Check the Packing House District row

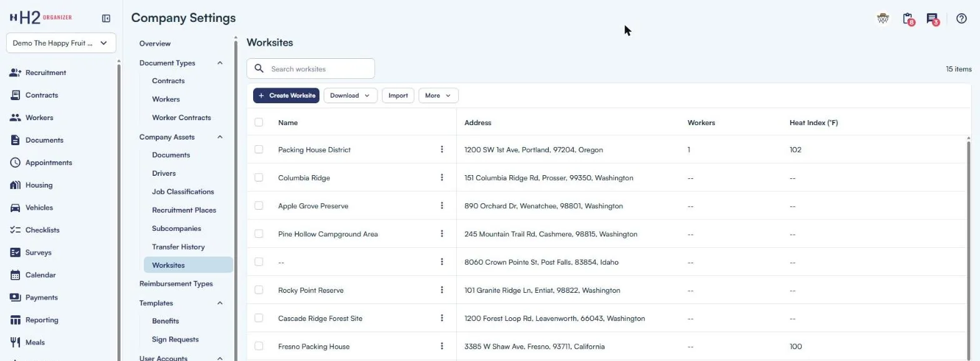pos(259,150)
